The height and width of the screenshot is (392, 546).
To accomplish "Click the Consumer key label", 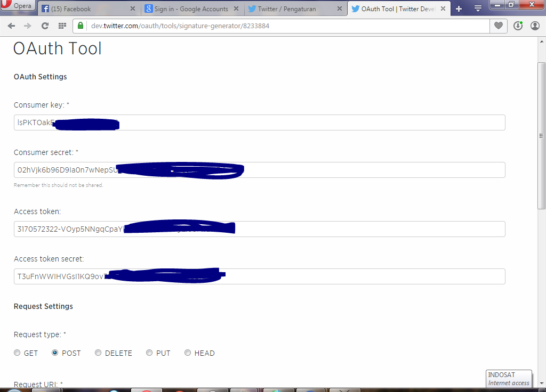I will tap(42, 105).
